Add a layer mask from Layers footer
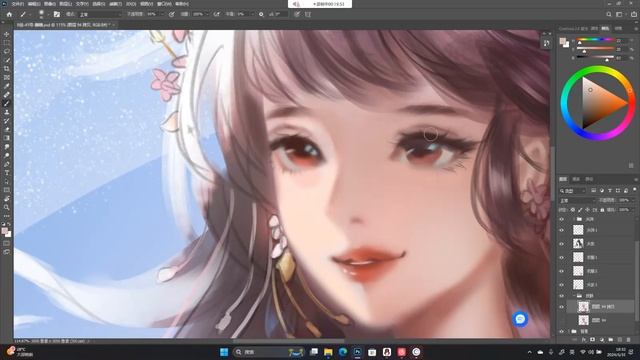 (x=593, y=340)
